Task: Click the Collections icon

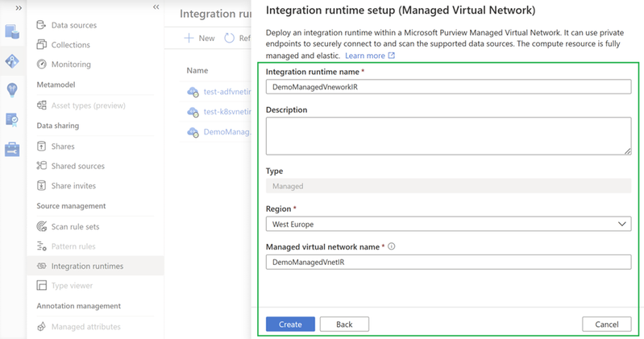Action: click(x=41, y=44)
